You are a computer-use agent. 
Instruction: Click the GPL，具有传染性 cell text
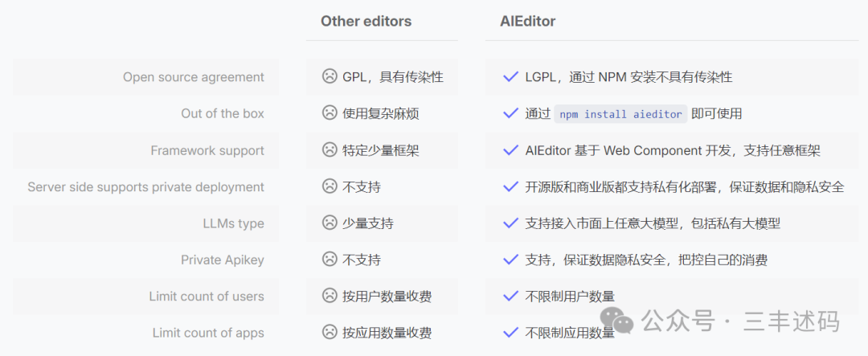tap(393, 77)
